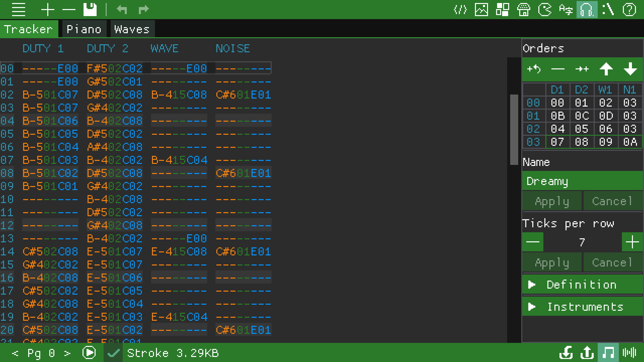The width and height of the screenshot is (644, 362).
Task: Click the green checkmark in the bottom bar
Action: 113,353
